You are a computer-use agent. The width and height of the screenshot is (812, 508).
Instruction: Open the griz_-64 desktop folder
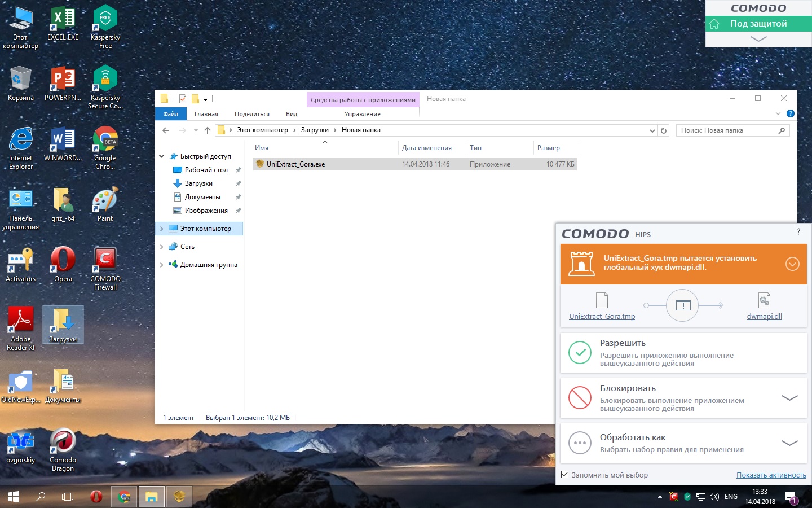point(63,205)
